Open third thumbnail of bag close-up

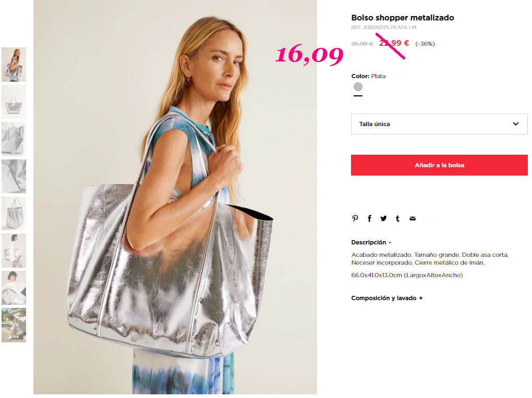point(14,139)
